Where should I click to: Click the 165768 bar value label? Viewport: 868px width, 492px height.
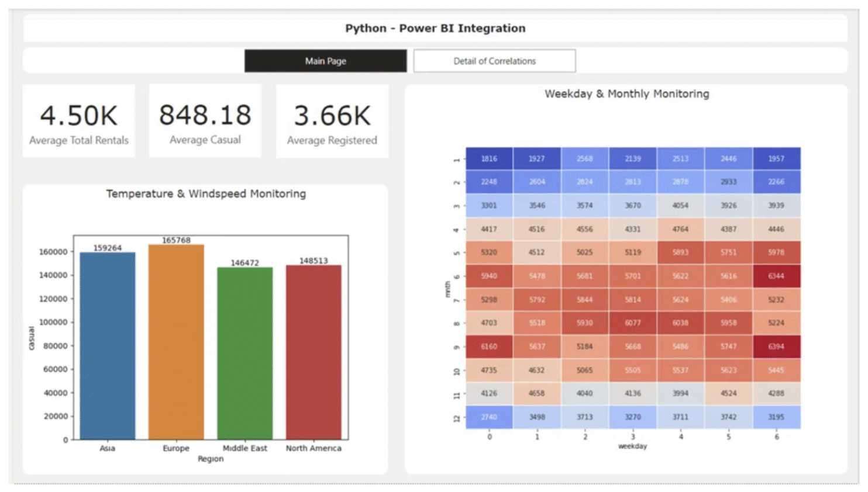[x=176, y=240]
